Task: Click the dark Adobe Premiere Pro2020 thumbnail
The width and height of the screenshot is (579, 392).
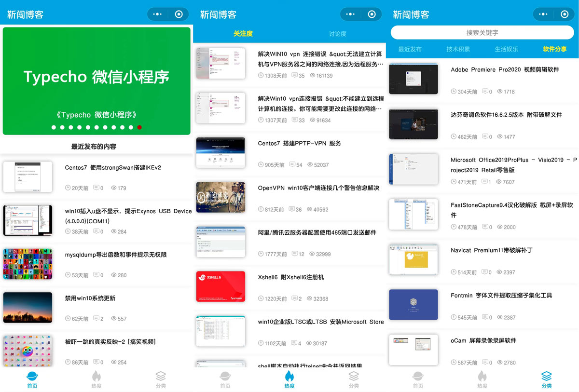Action: click(414, 79)
